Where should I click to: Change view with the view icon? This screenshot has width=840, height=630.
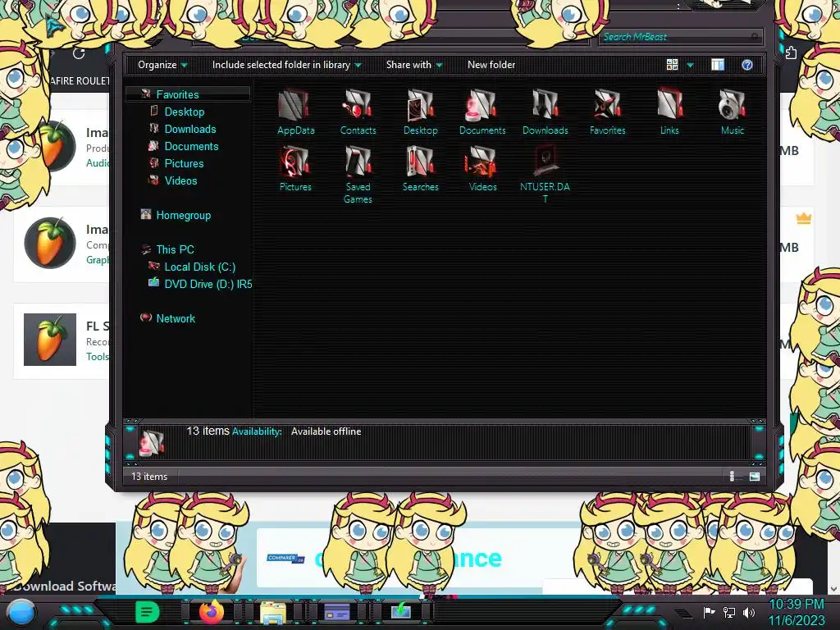coord(673,65)
